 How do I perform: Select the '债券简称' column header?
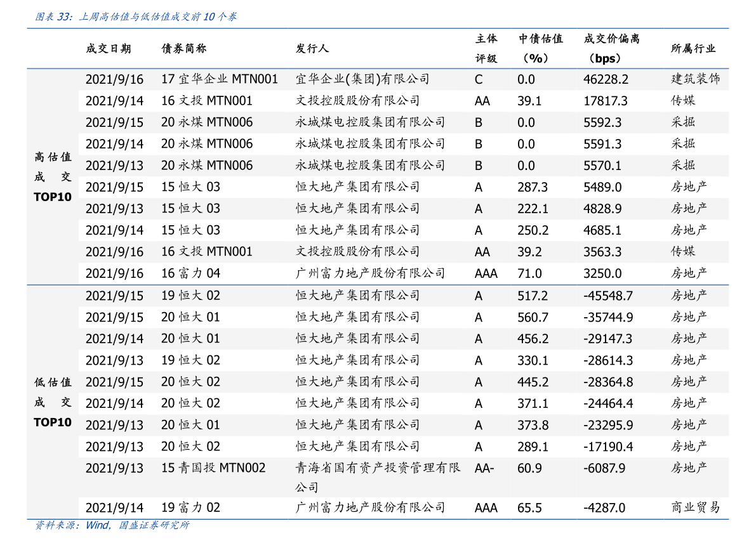183,49
